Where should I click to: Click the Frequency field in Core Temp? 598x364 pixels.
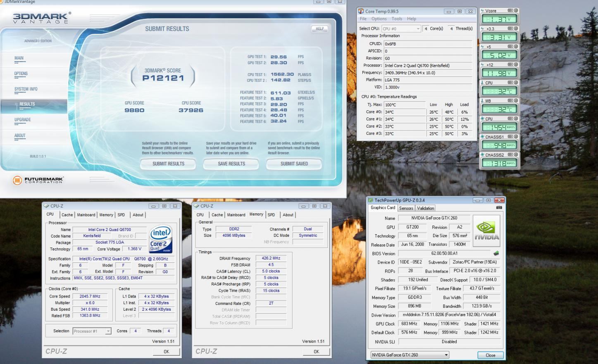(428, 73)
